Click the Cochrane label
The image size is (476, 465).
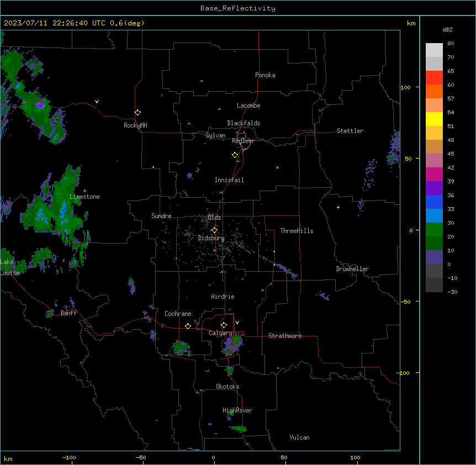click(x=178, y=314)
